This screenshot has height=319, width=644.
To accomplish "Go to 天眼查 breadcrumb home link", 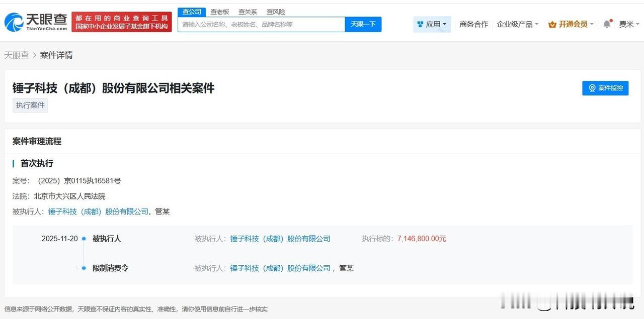I will (x=17, y=55).
